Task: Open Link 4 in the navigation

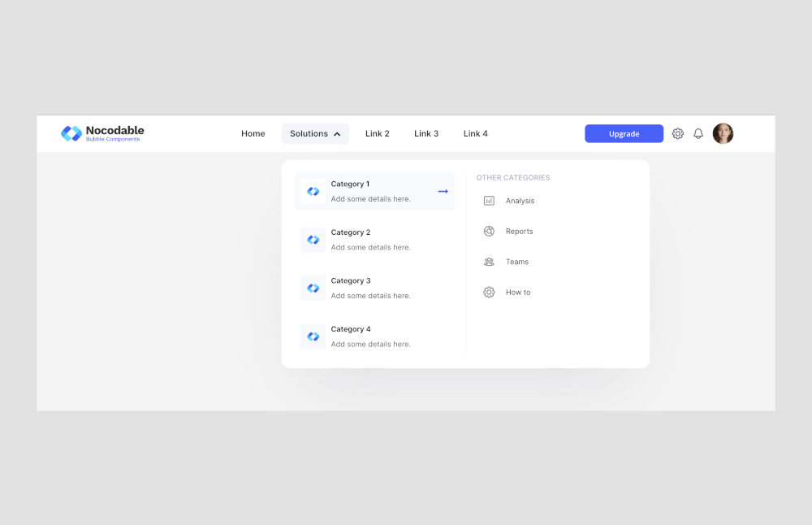Action: (475, 133)
